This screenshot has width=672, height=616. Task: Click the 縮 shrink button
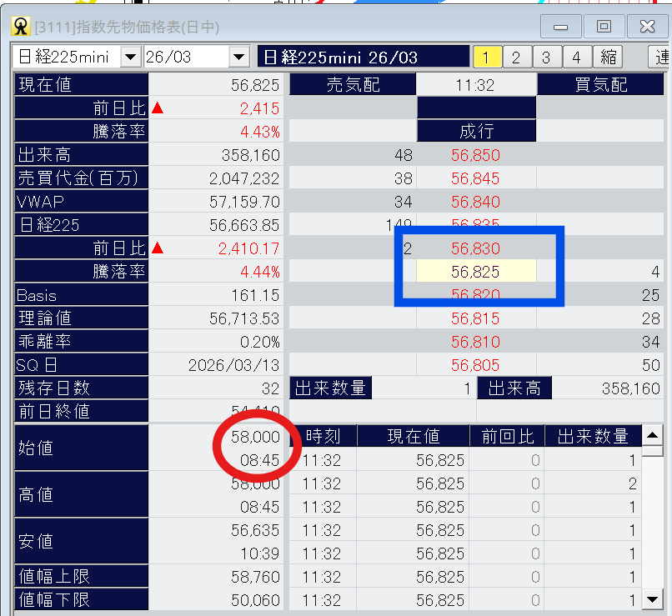608,57
